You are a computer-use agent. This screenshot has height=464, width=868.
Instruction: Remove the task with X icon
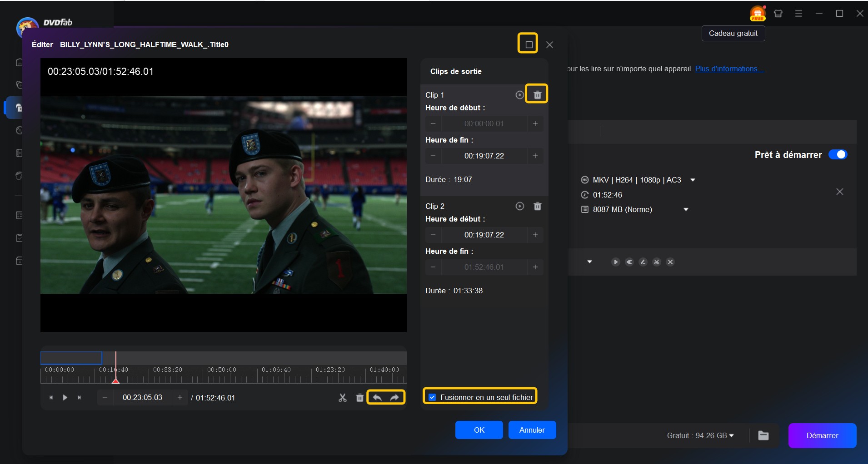point(840,192)
